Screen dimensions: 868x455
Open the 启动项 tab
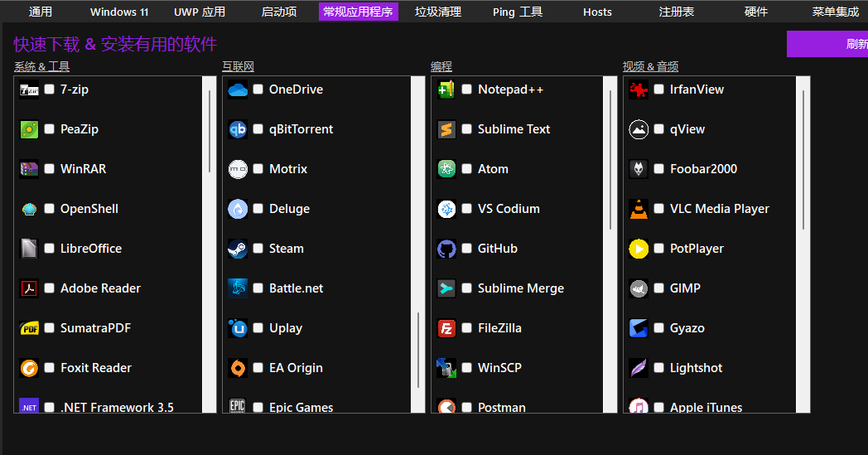tap(279, 12)
